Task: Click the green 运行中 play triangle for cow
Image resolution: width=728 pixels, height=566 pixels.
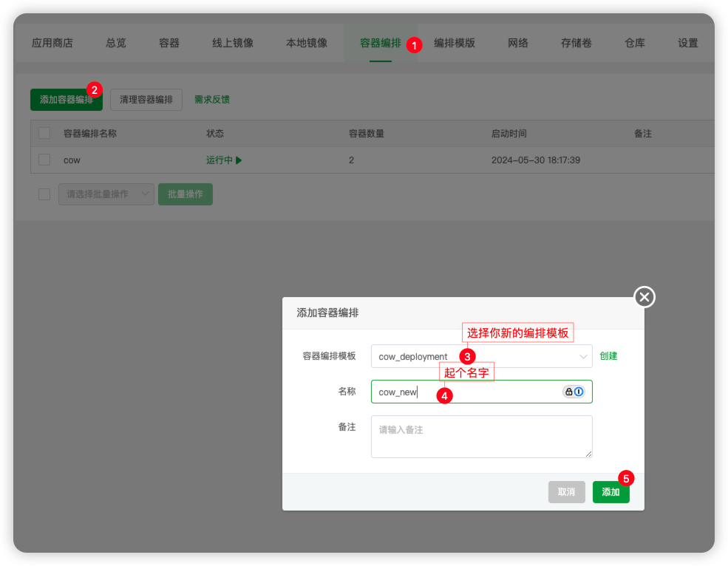Action: [x=239, y=160]
